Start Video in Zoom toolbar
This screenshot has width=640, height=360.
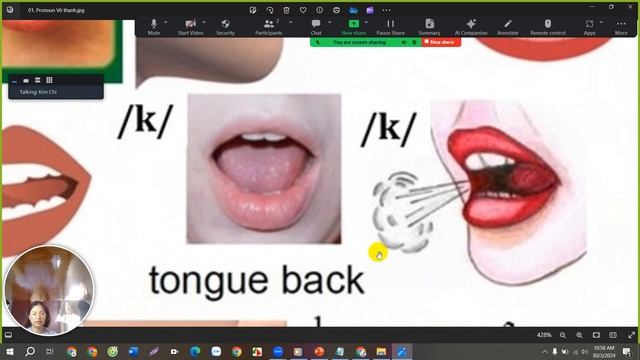point(190,27)
